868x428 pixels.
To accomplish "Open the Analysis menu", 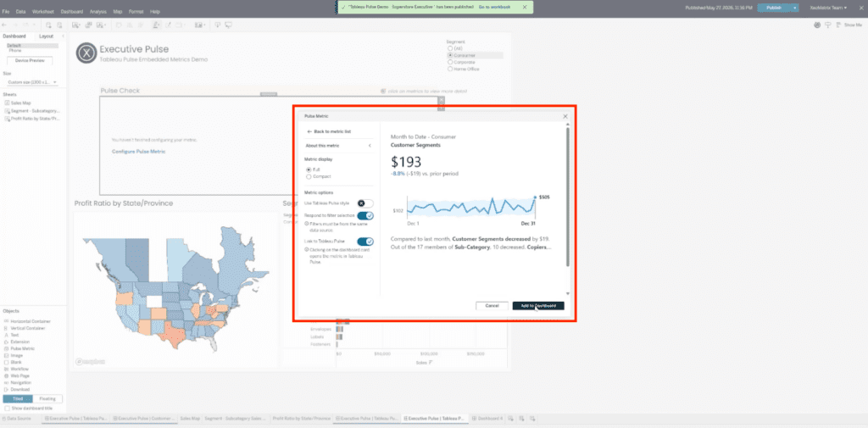I will (x=98, y=11).
